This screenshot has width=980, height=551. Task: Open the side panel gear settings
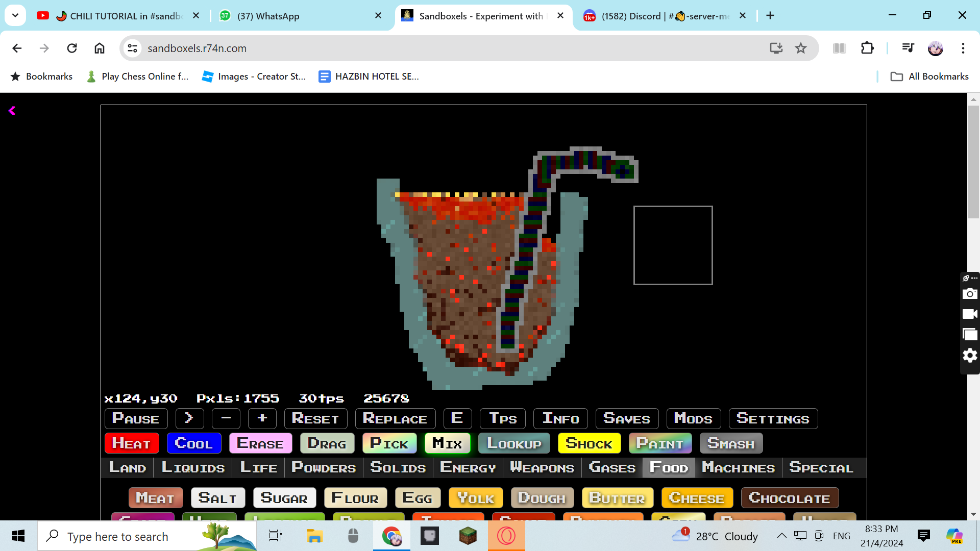(x=970, y=356)
